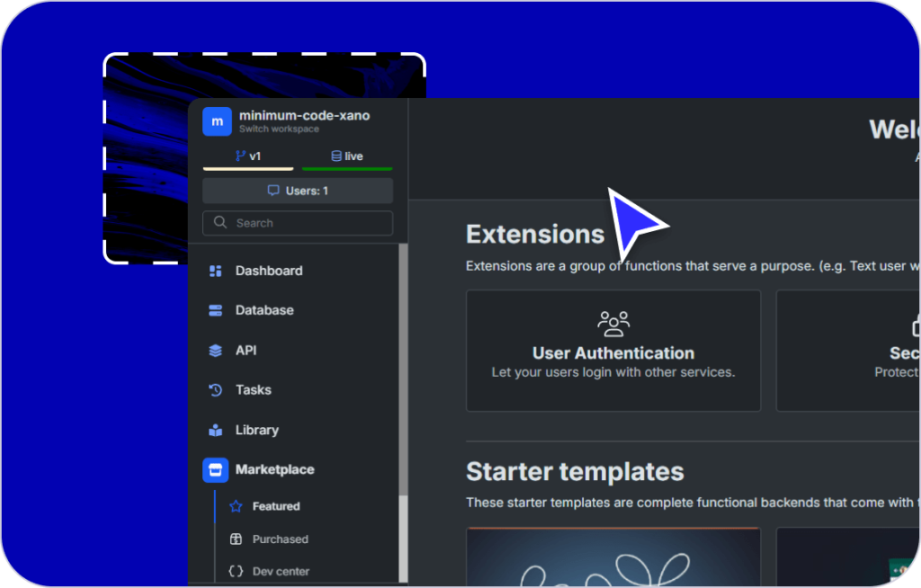This screenshot has height=588, width=921.
Task: Focus the Search input field
Action: point(306,223)
